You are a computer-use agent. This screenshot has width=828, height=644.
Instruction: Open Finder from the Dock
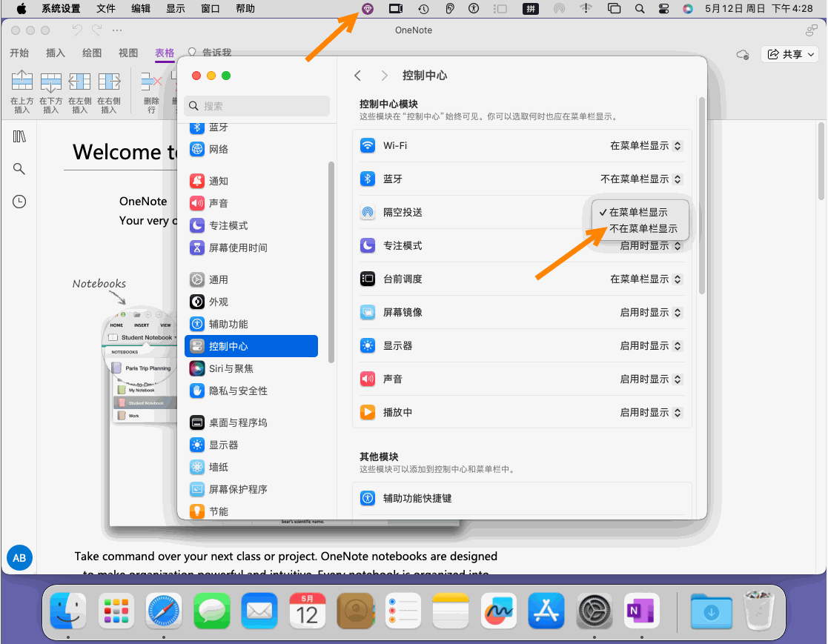click(x=69, y=611)
